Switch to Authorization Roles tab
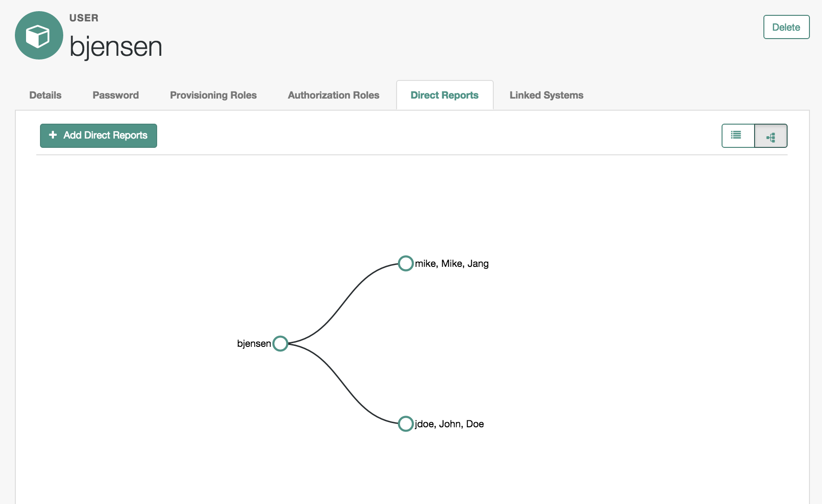822x504 pixels. pyautogui.click(x=333, y=95)
